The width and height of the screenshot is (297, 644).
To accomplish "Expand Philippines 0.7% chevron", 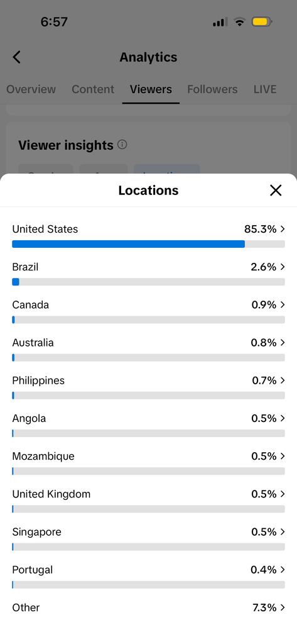I will (x=282, y=380).
